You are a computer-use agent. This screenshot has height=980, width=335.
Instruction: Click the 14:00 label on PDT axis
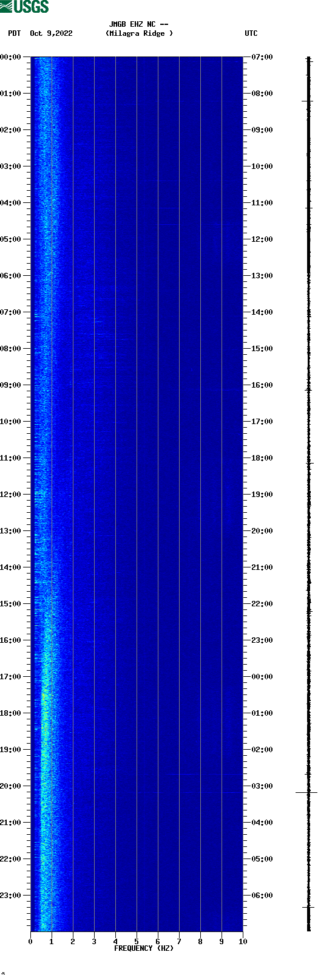pyautogui.click(x=11, y=567)
